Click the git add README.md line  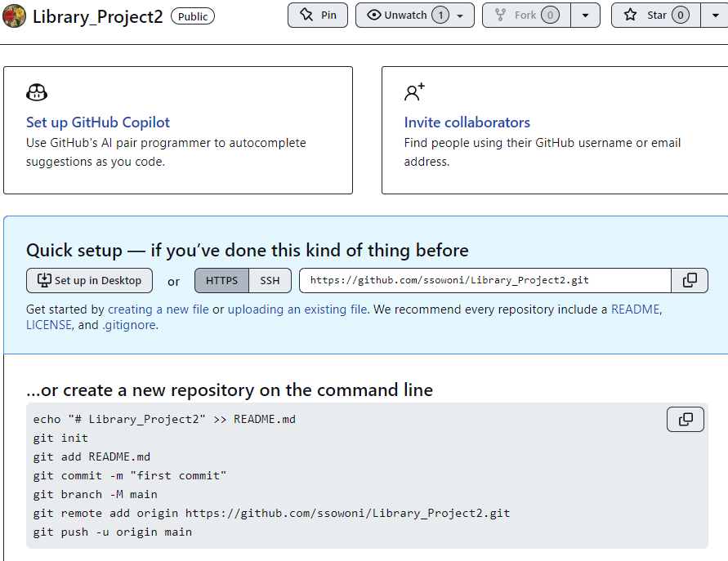click(92, 456)
